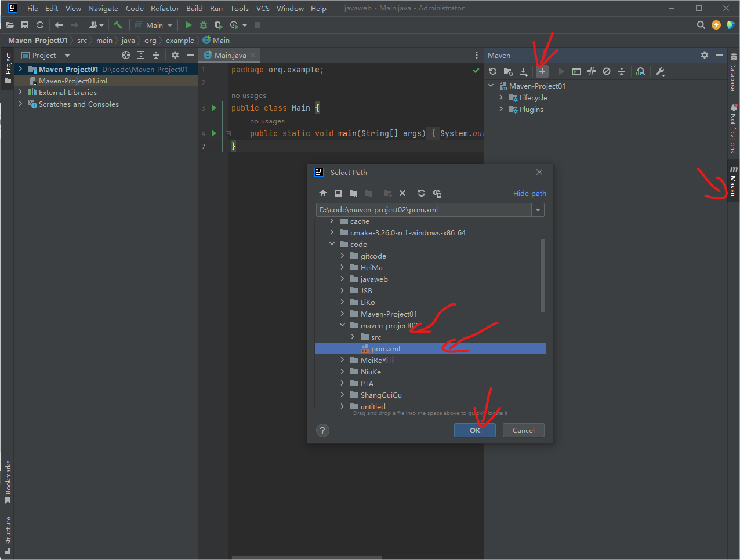The width and height of the screenshot is (740, 560).
Task: Toggle Skip Tests Mode in Maven toolbar
Action: [607, 71]
